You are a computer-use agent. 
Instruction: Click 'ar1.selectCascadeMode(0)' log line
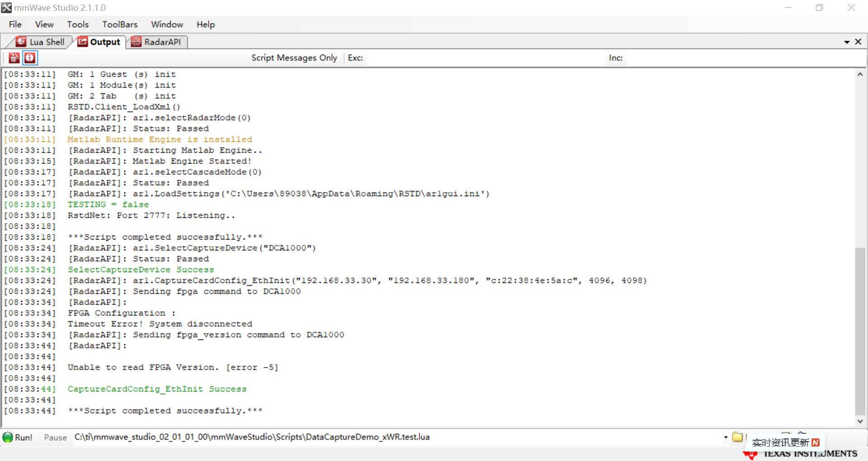pyautogui.click(x=165, y=172)
